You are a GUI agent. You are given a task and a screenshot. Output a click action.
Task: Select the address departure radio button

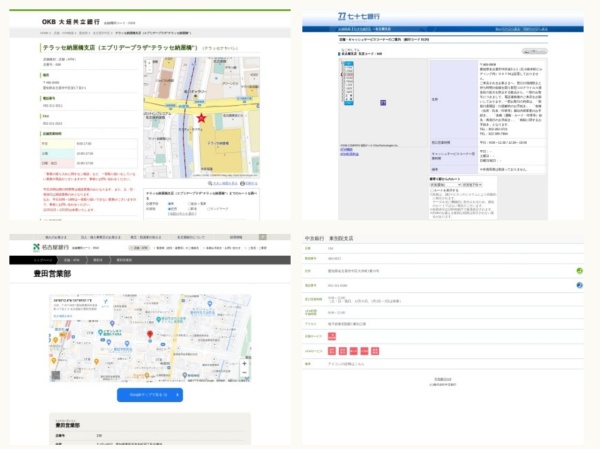click(x=170, y=209)
